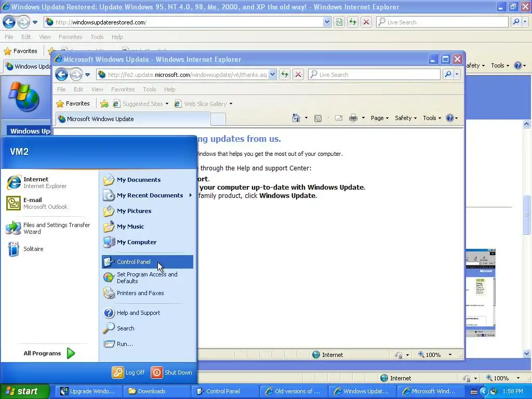Viewport: 532px width, 399px height.
Task: Click Back in Microsoft Windows Update window
Action: [x=61, y=74]
